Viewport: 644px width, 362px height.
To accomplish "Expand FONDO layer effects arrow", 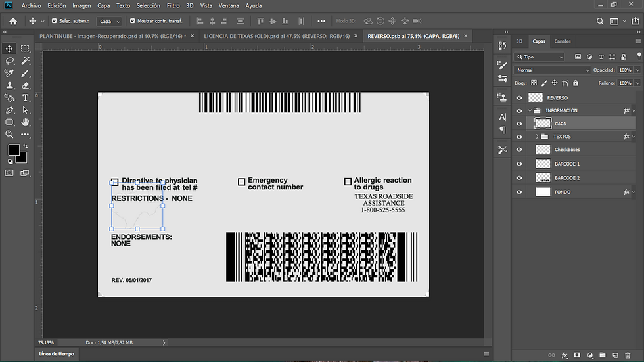I will (x=634, y=192).
